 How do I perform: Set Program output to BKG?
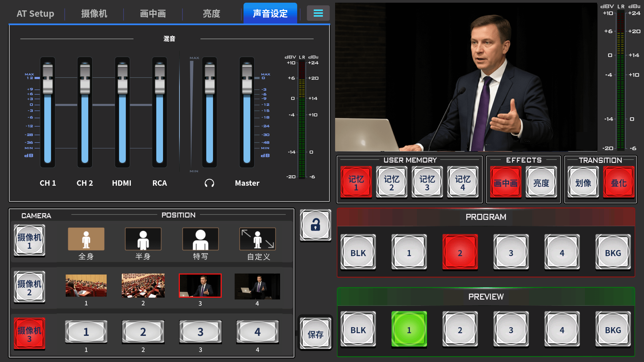point(613,253)
